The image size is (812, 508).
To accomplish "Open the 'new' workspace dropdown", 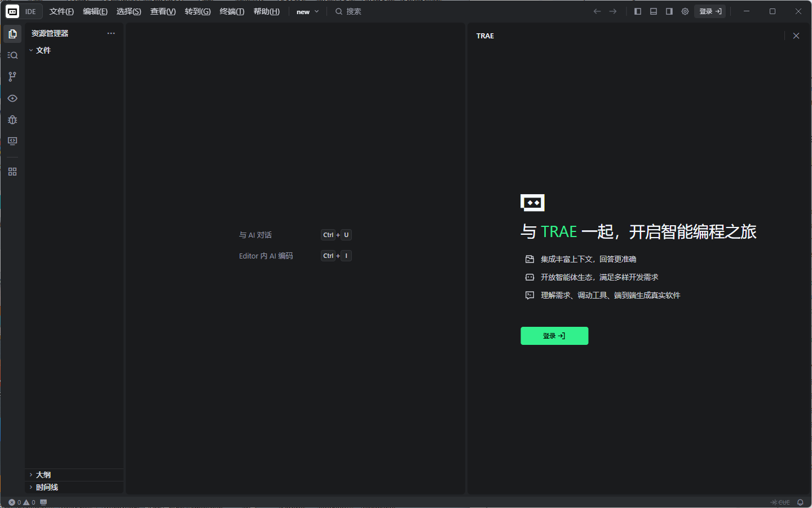I will point(308,11).
